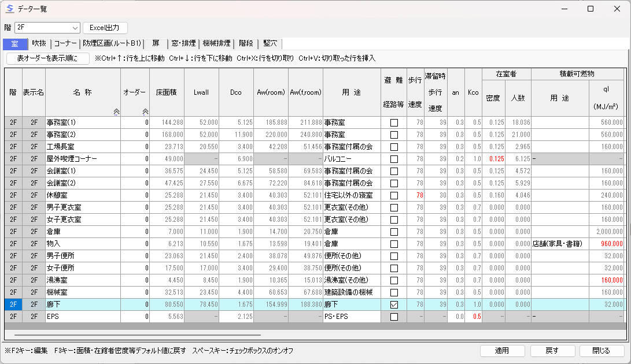Click the sort arrows icon in オーダー header
The image size is (631, 364).
tap(145, 112)
